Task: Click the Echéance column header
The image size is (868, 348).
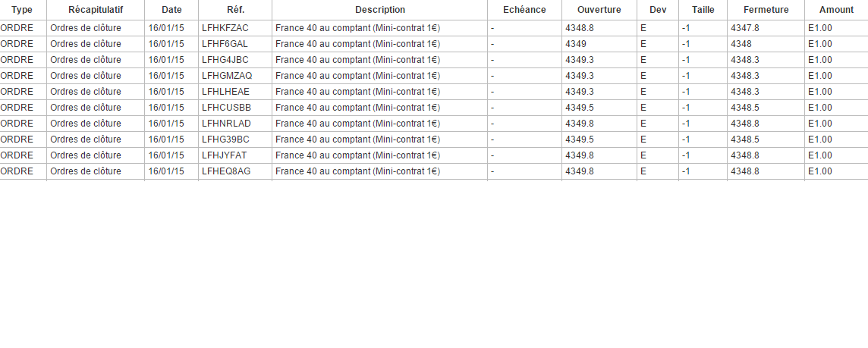Action: 524,10
